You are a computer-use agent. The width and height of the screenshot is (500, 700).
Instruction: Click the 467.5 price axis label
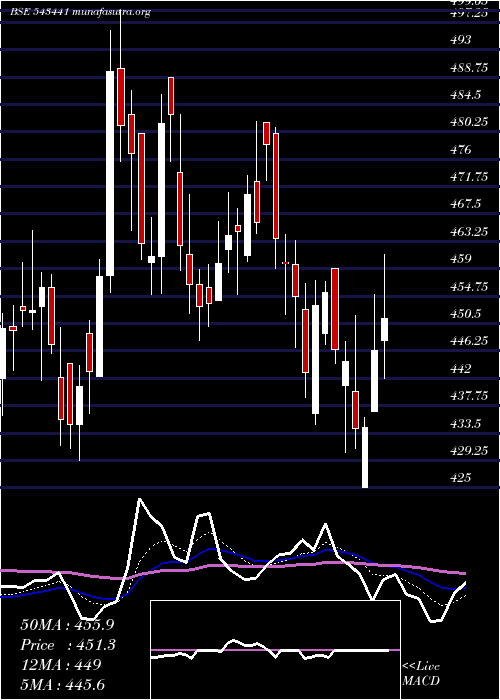click(466, 204)
